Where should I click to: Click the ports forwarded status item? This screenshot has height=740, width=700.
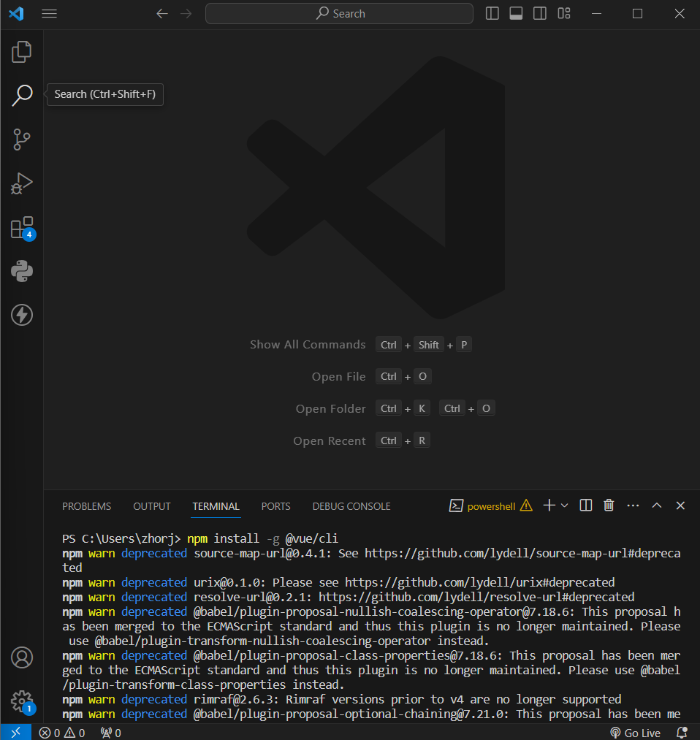(x=111, y=733)
